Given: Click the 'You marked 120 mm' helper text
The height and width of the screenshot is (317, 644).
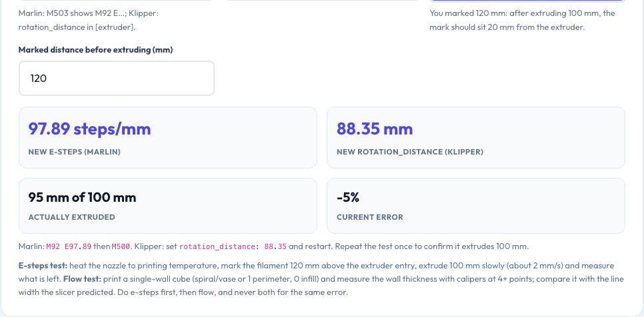Looking at the screenshot, I should [523, 20].
